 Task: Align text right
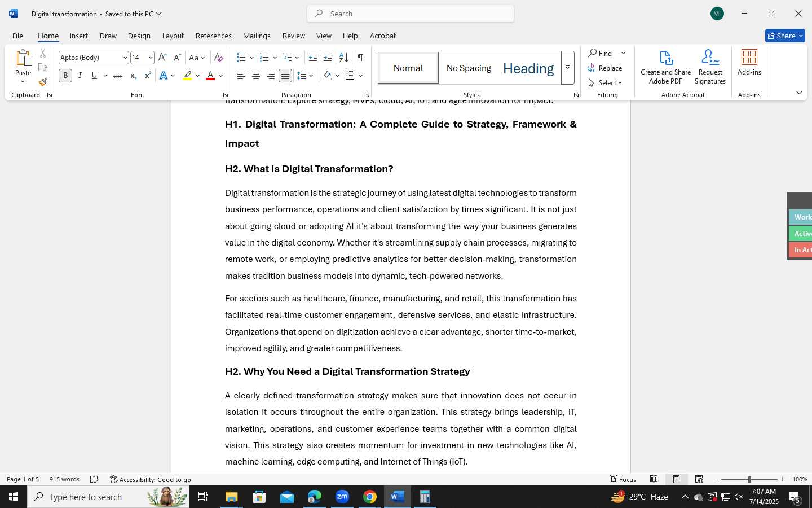point(271,76)
